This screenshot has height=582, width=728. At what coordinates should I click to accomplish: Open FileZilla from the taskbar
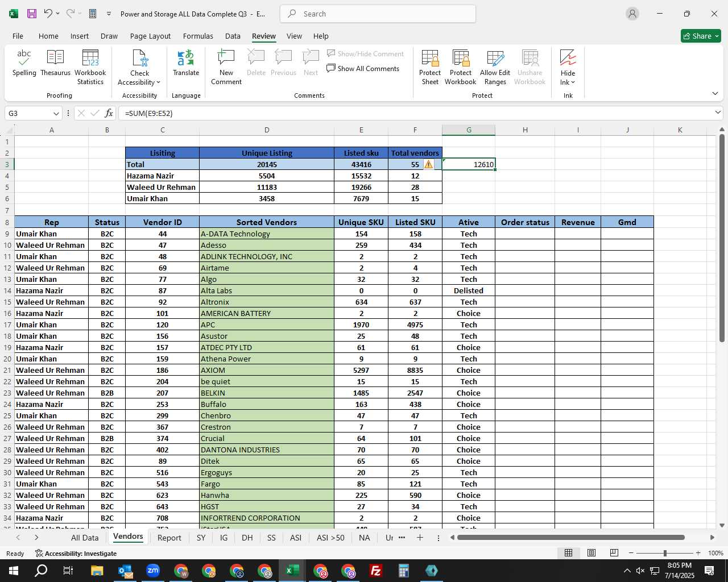[x=376, y=571]
